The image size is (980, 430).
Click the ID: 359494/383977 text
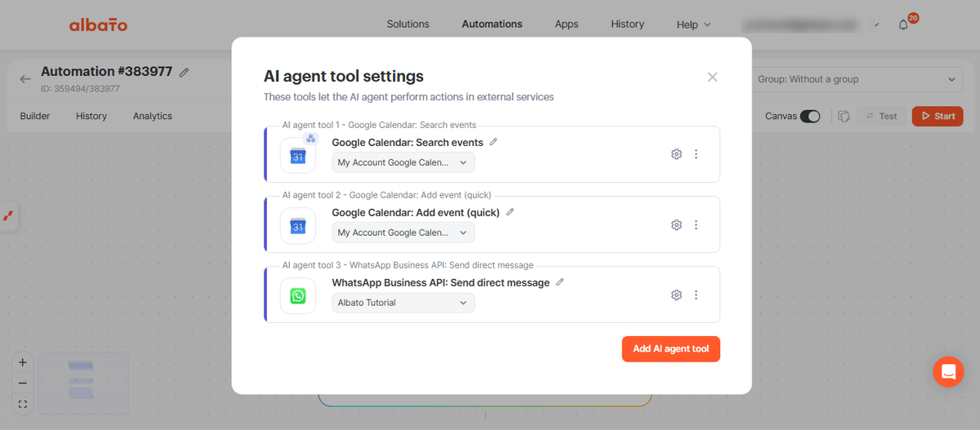(x=80, y=89)
